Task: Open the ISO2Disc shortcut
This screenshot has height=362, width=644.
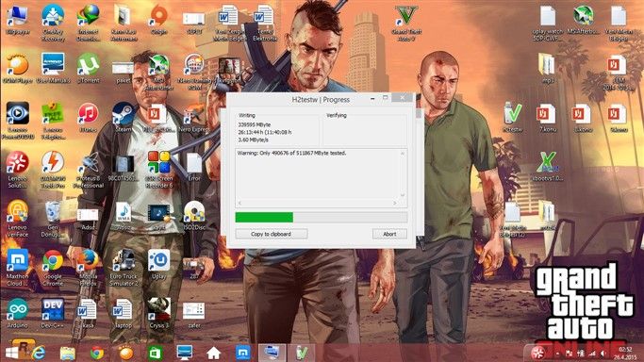Action: (194, 216)
